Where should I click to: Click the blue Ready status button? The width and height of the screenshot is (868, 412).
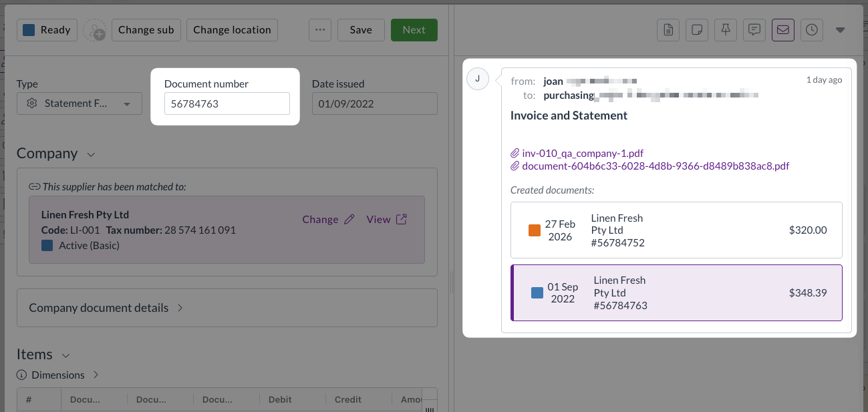(x=47, y=30)
